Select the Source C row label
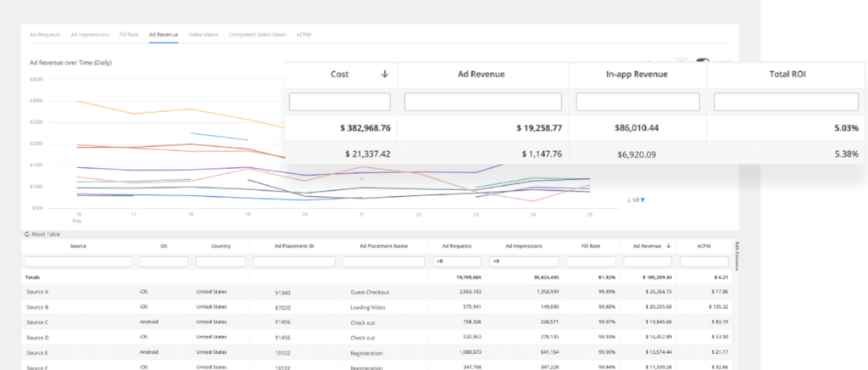Image resolution: width=868 pixels, height=370 pixels. click(37, 322)
